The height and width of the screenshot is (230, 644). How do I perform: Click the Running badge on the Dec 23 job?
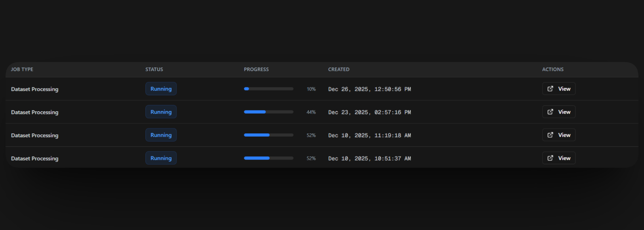pos(161,112)
